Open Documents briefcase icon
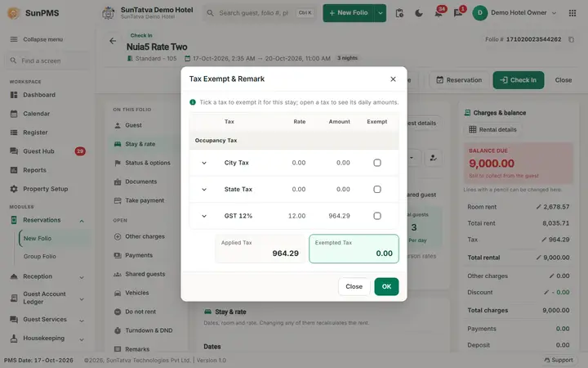588x368 pixels. click(x=118, y=182)
